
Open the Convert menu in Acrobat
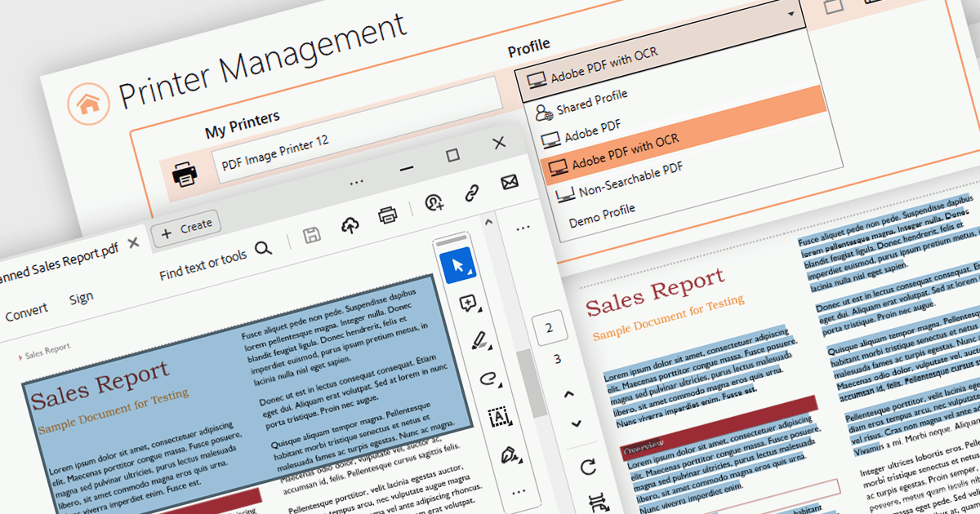tap(26, 312)
